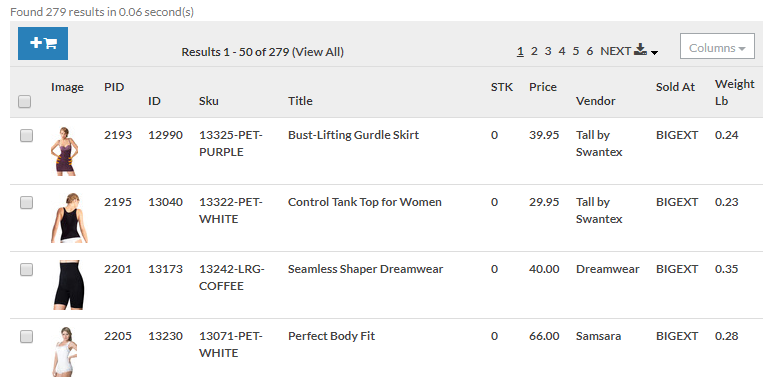The height and width of the screenshot is (384, 769).
Task: Check the box for product 2193
Action: coord(26,135)
